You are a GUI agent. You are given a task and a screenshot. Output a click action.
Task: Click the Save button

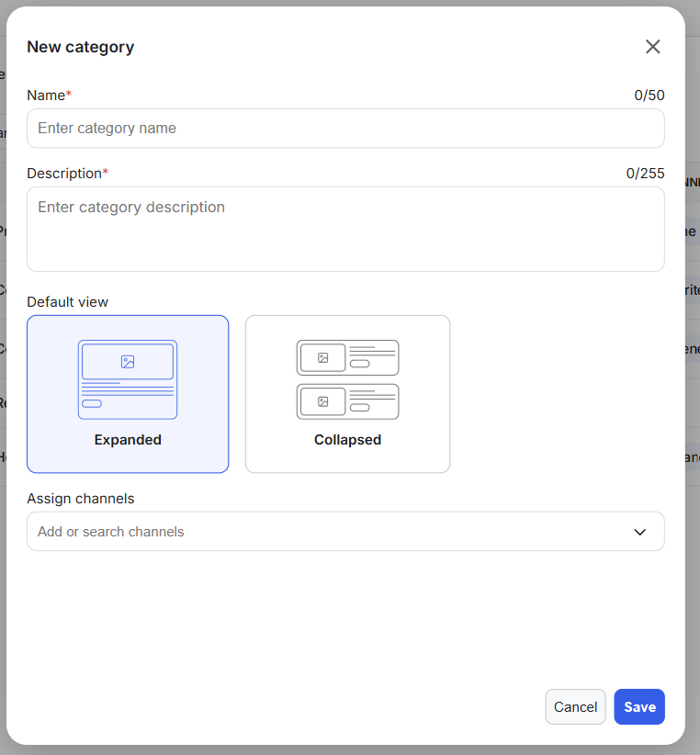(639, 707)
